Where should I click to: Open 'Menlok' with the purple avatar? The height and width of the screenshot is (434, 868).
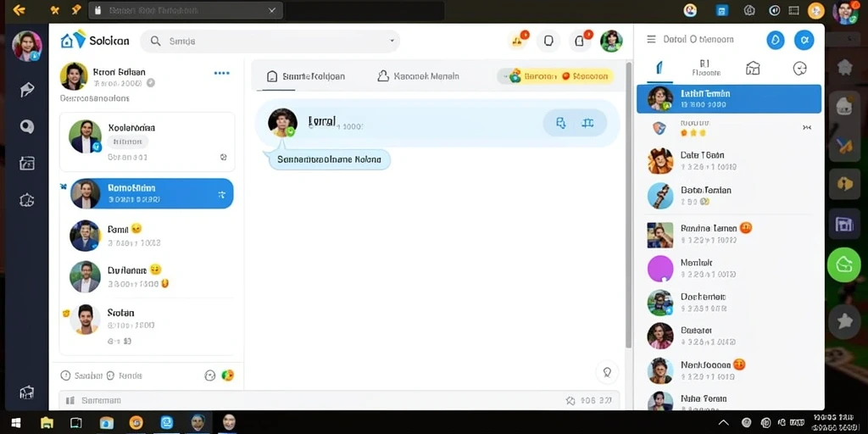pyautogui.click(x=728, y=269)
